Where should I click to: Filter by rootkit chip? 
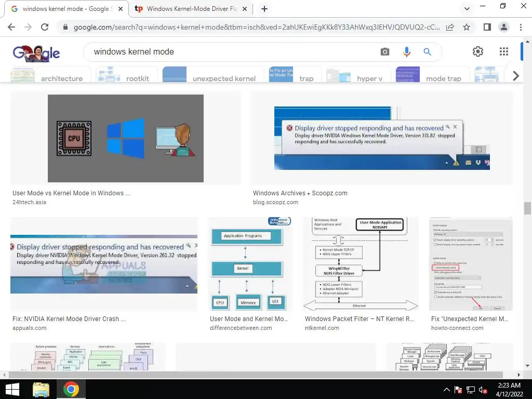pos(127,75)
